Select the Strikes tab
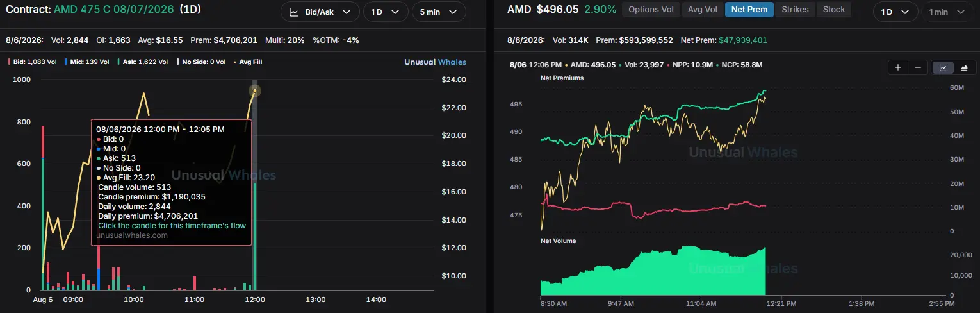980x313 pixels. (795, 10)
